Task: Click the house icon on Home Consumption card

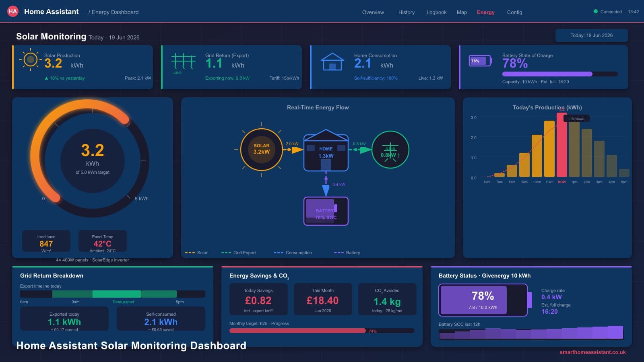Action: coord(332,62)
